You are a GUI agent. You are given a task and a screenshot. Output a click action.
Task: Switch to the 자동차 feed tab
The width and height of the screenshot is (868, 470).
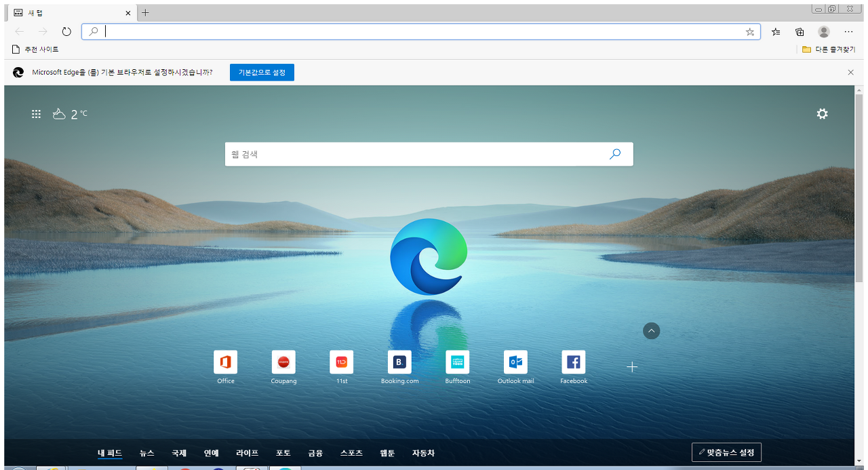423,453
